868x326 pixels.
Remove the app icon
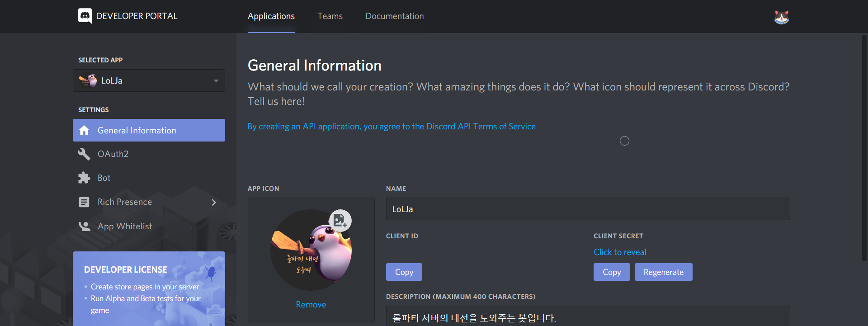point(311,305)
